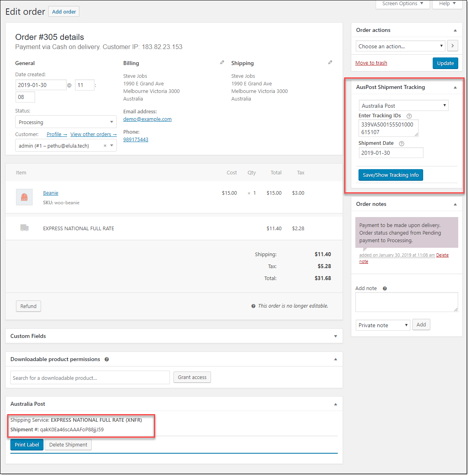Click help icon beside Downloadable product permissions
This screenshot has height=476, width=469.
tap(107, 359)
